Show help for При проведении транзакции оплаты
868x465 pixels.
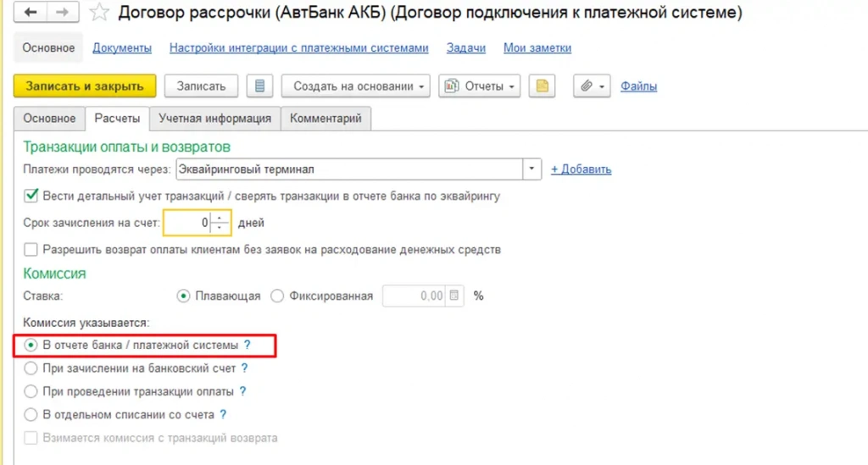point(242,391)
